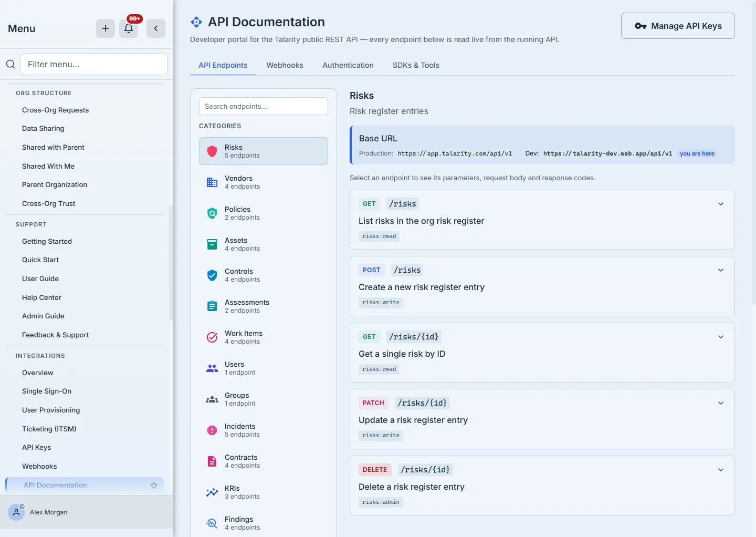Expand the DELETE /risks/{id} endpoint
Viewport: 756px width, 537px height.
click(x=721, y=470)
